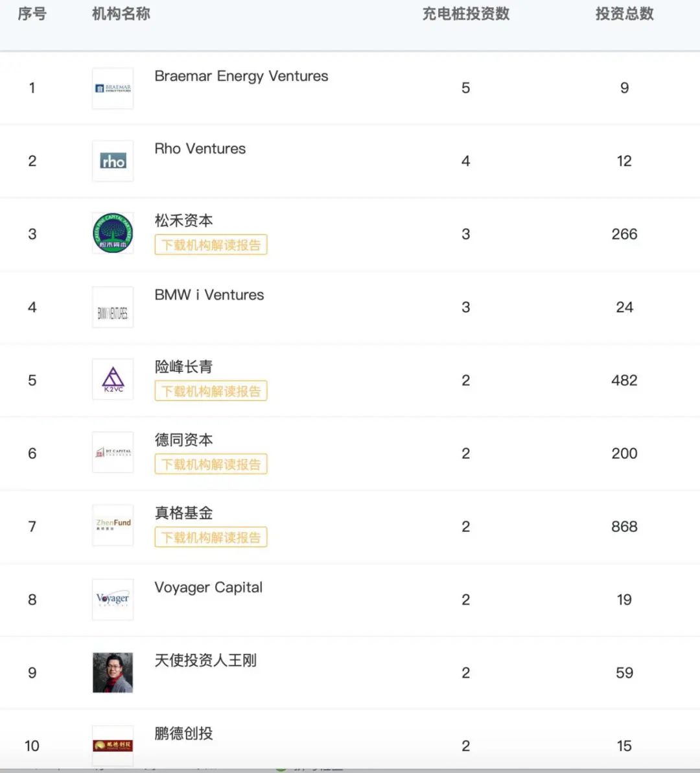Click the 鹏德创投 red logo

click(x=113, y=745)
